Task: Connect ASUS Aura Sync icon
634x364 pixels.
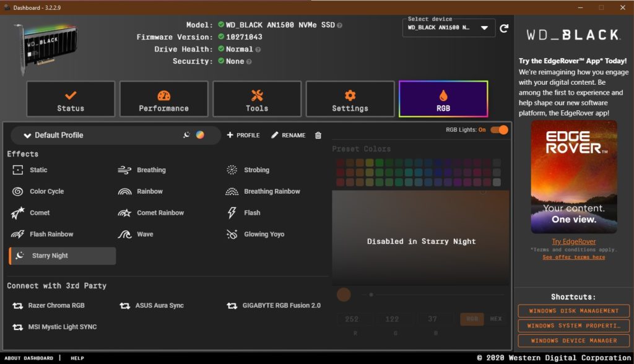Action: click(124, 306)
